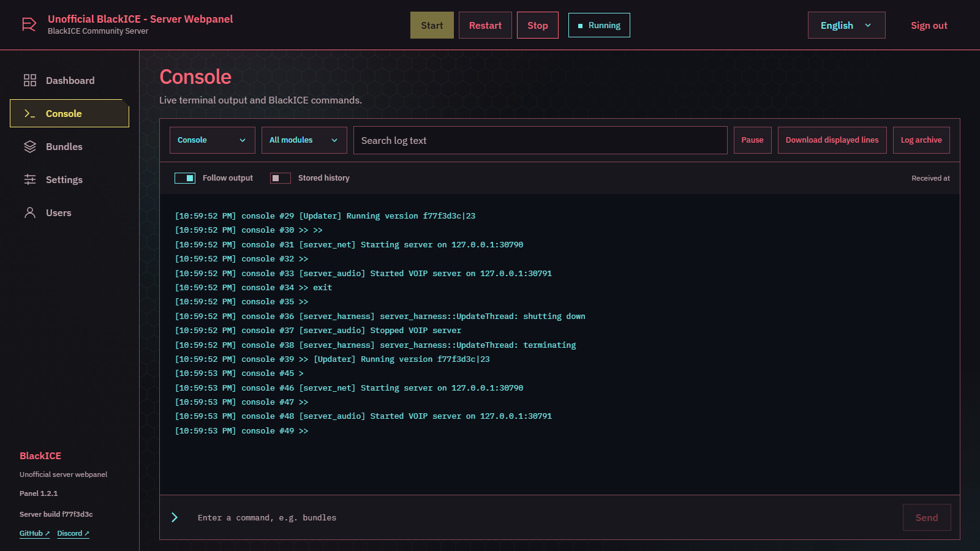The height and width of the screenshot is (551, 980).
Task: Open the Discord link in footer
Action: pos(73,533)
